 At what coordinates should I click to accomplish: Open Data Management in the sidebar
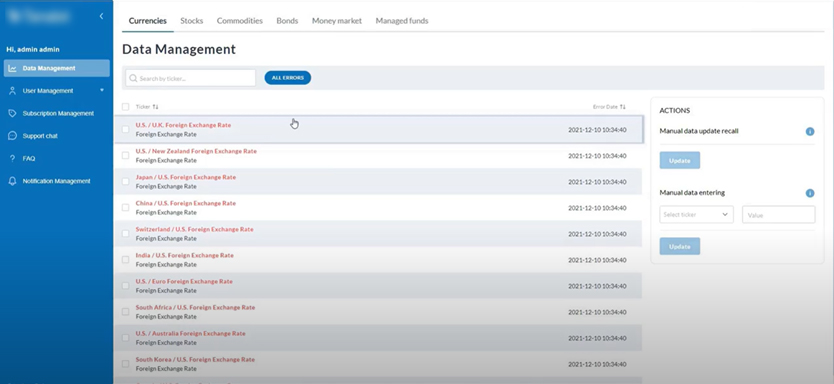57,68
